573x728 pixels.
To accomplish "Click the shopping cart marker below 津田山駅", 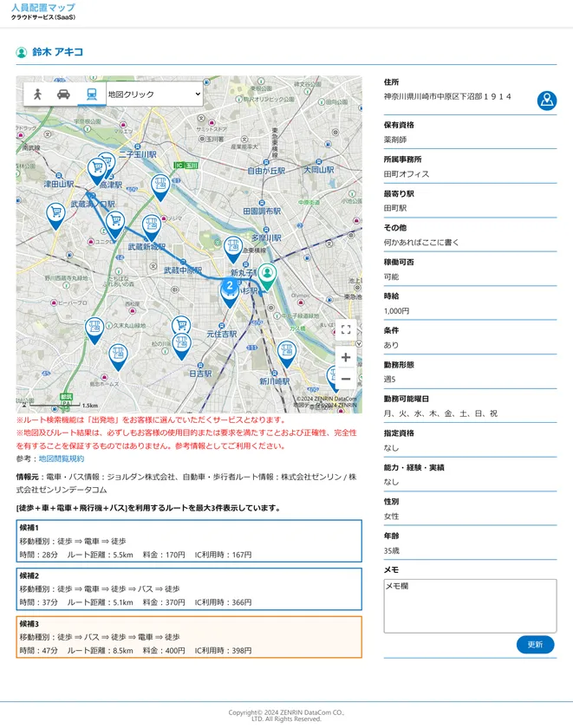I will 55,212.
